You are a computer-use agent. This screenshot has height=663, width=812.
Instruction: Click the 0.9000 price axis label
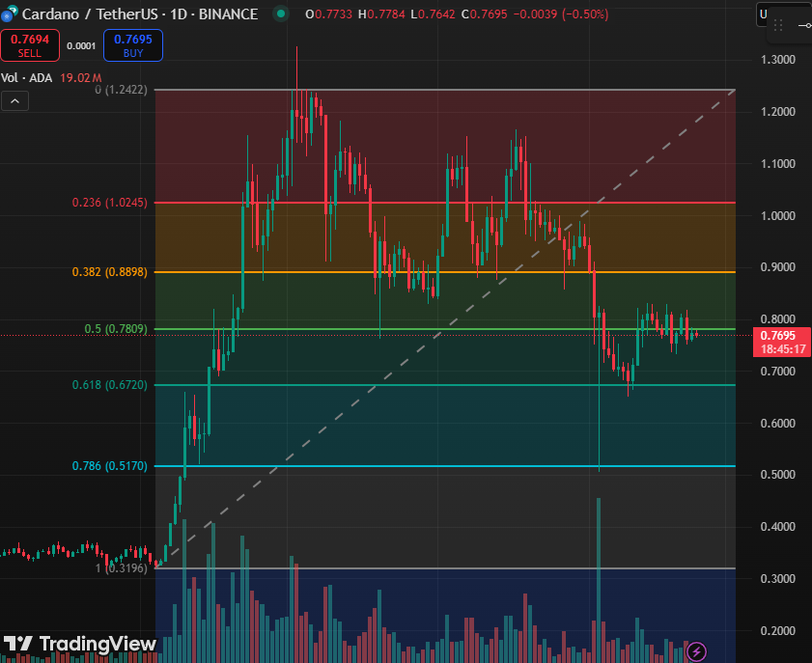coord(777,267)
